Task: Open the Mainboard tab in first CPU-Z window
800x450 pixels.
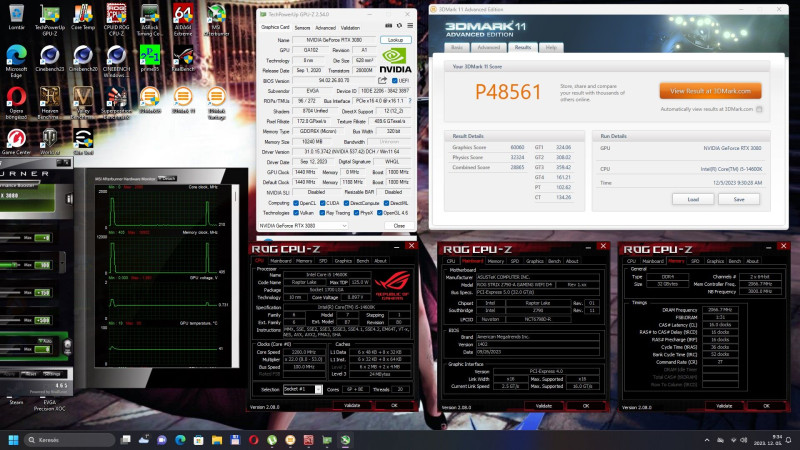Action: (x=281, y=261)
